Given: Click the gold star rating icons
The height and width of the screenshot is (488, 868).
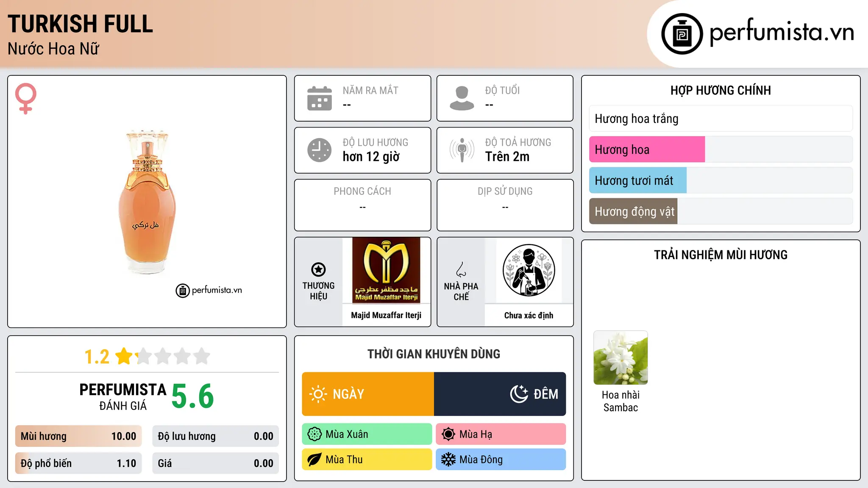Looking at the screenshot, I should coord(163,356).
